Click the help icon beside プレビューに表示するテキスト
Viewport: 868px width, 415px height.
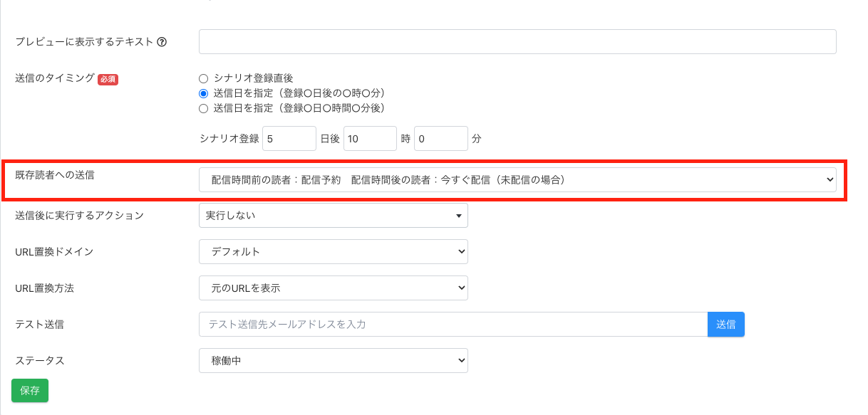click(x=162, y=42)
